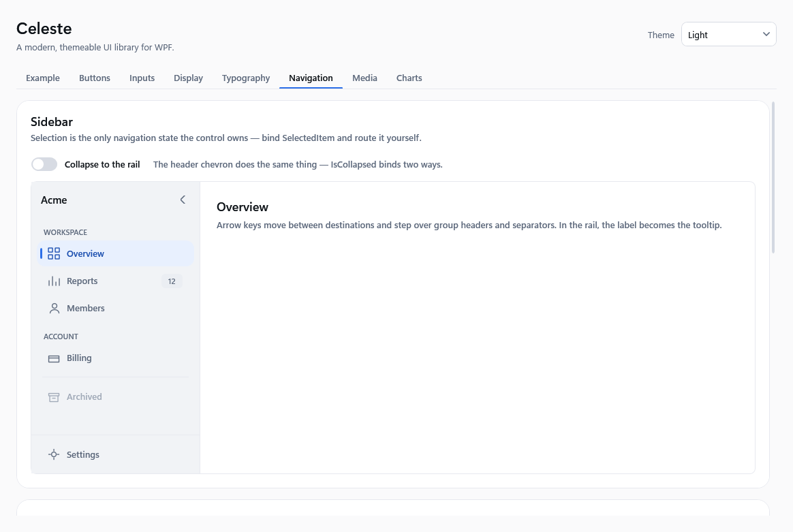Click the Acme sidebar header title
Image resolution: width=793 pixels, height=532 pixels.
coord(54,200)
